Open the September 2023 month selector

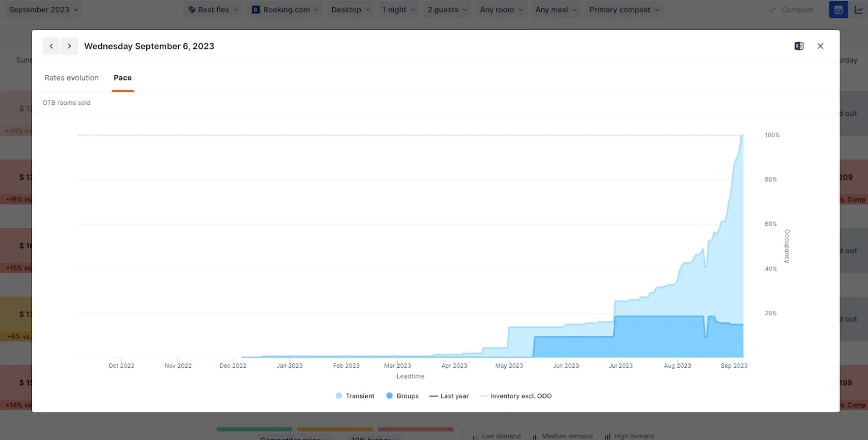click(x=42, y=9)
